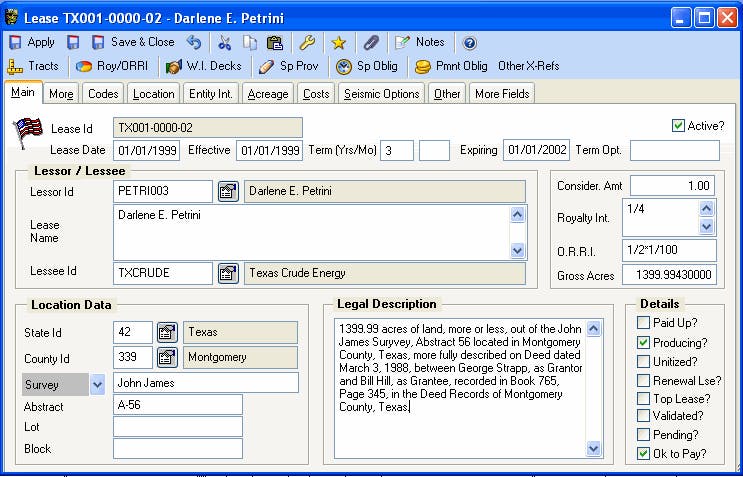Check the Renewal Lse? checkbox
Screen dimensions: 743x477
point(643,380)
